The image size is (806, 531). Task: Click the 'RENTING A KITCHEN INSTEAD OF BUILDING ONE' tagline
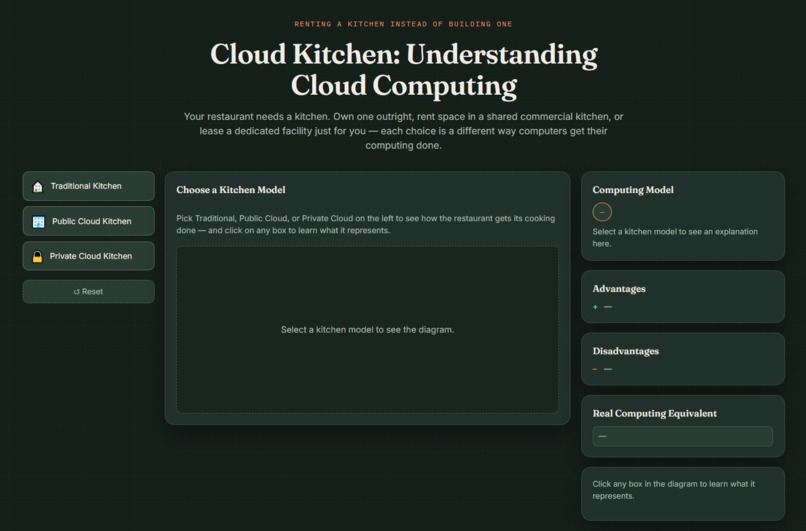coord(403,24)
